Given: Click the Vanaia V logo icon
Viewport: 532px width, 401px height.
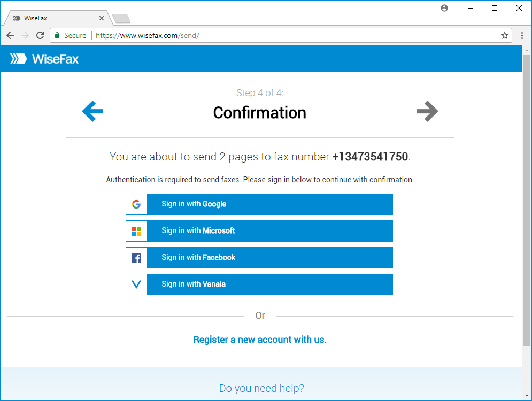Looking at the screenshot, I should click(x=136, y=284).
